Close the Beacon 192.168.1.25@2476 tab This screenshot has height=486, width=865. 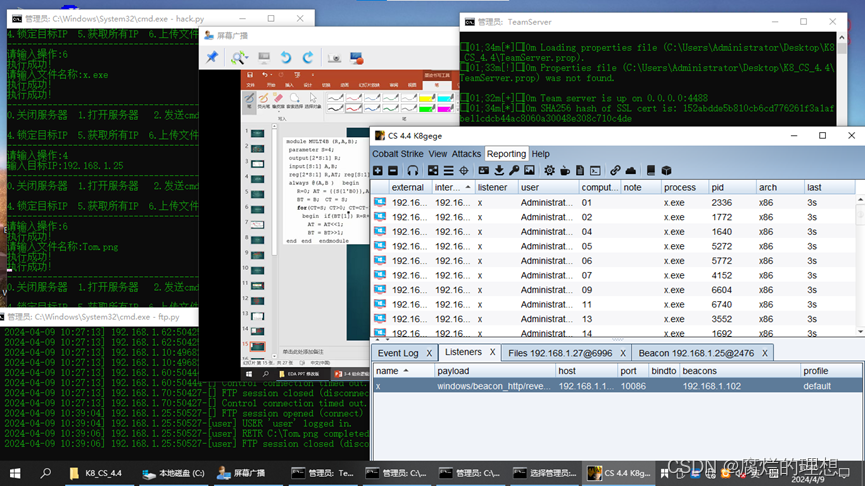coord(765,353)
